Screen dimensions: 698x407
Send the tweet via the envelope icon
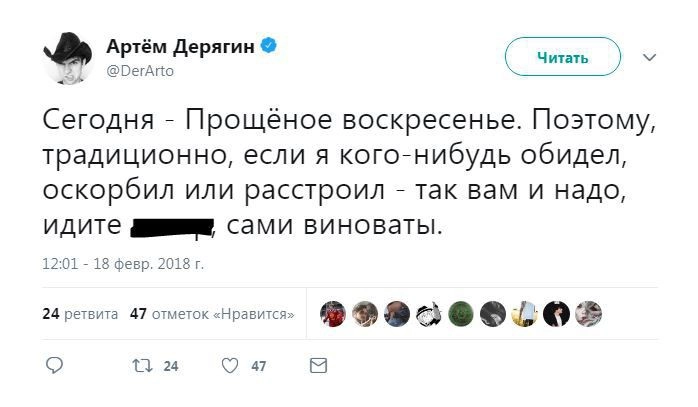[x=318, y=366]
